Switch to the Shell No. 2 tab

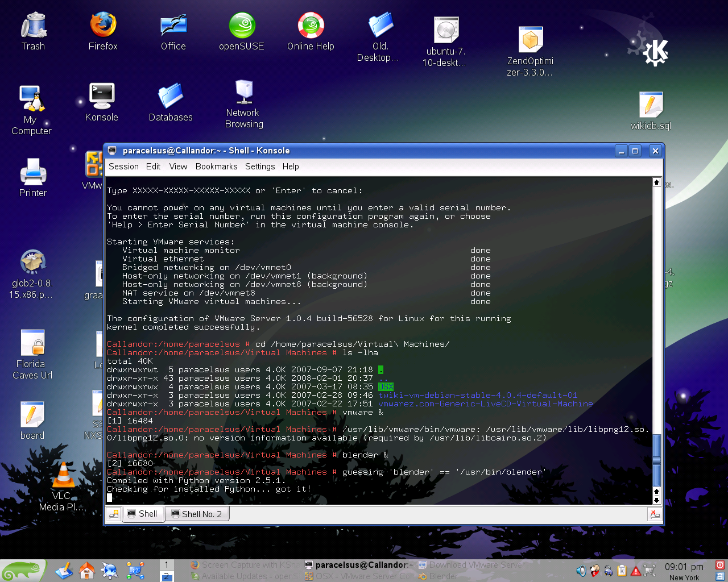click(197, 514)
